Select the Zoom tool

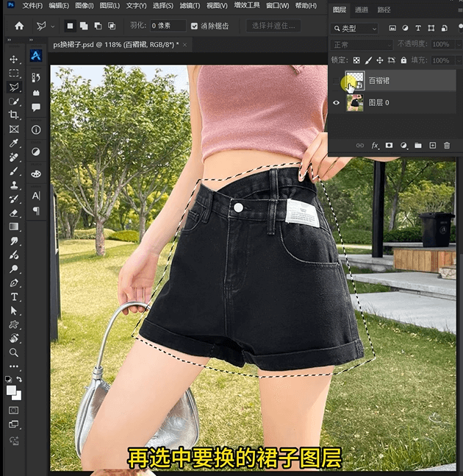14,352
